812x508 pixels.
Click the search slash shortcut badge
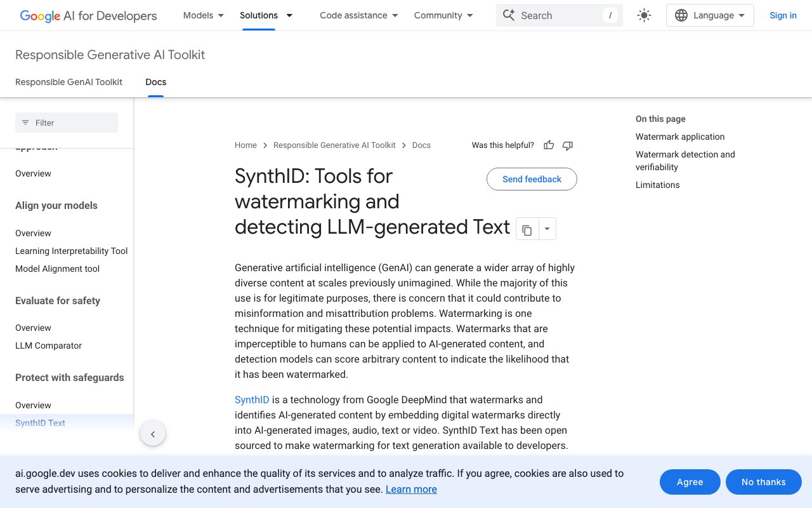click(610, 15)
